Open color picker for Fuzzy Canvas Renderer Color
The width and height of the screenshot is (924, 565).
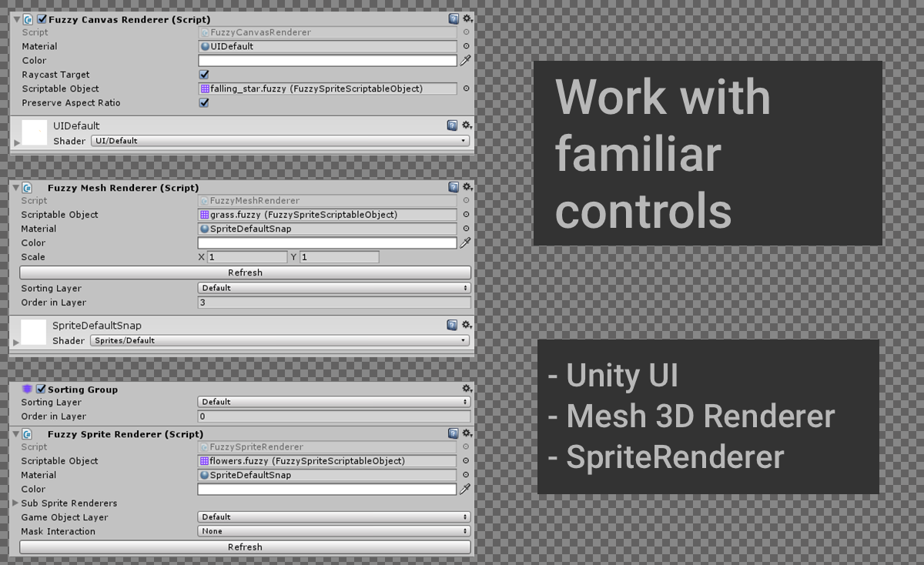tap(327, 60)
